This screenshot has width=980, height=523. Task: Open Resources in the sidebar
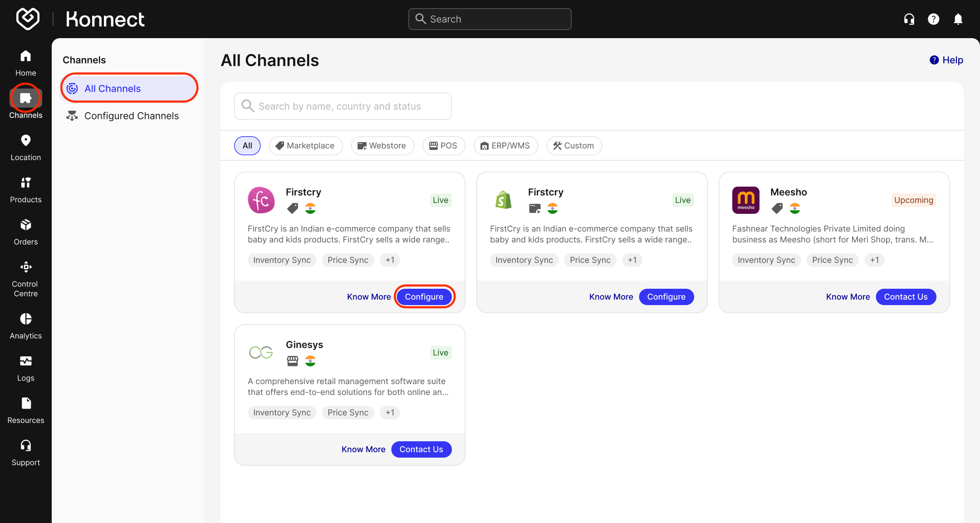point(26,410)
